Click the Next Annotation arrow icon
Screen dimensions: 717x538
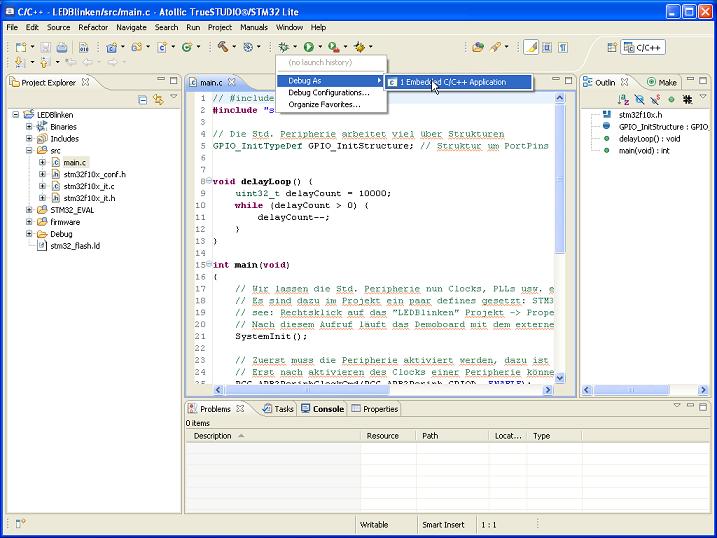click(19, 62)
